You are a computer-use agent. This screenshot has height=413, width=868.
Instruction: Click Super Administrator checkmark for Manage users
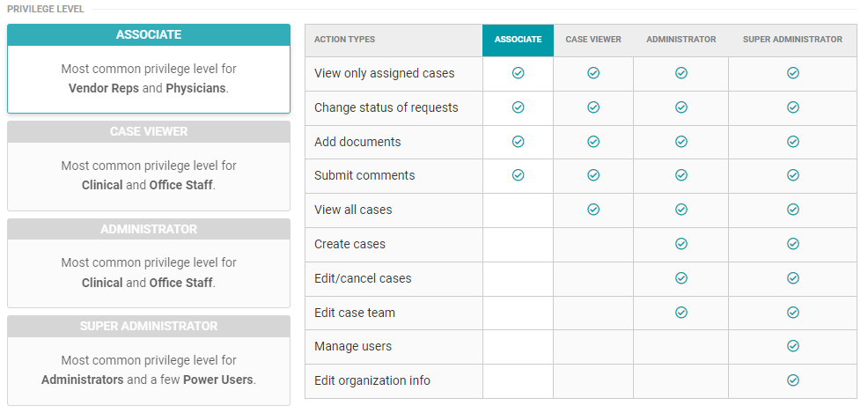coord(792,346)
